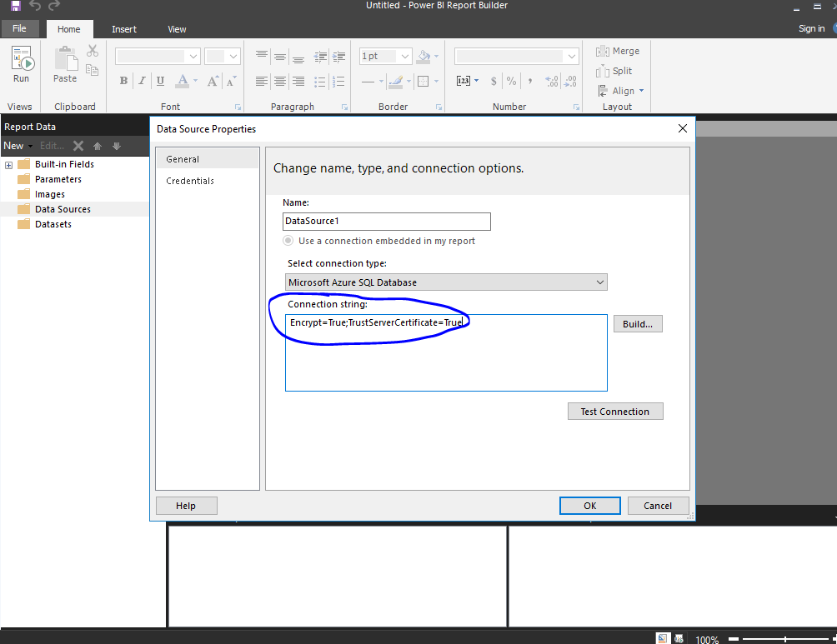Click in the Connection string text box
This screenshot has height=644, width=837.
click(446, 352)
